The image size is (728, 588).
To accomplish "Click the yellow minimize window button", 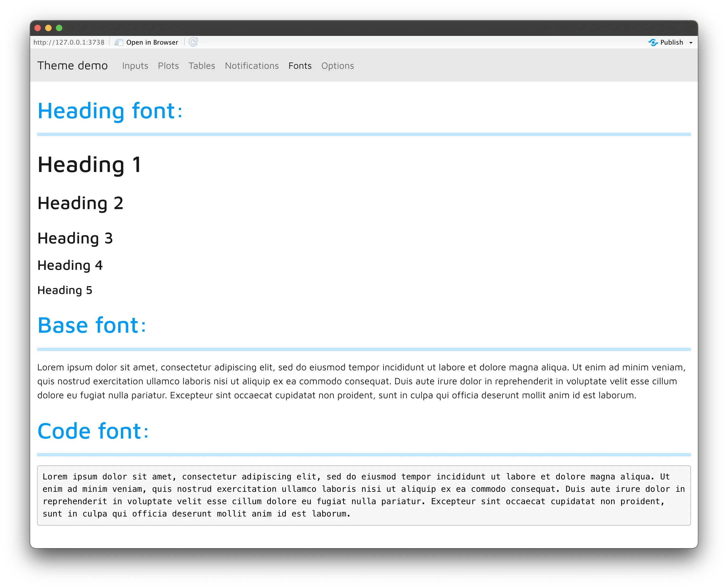I will pos(48,28).
